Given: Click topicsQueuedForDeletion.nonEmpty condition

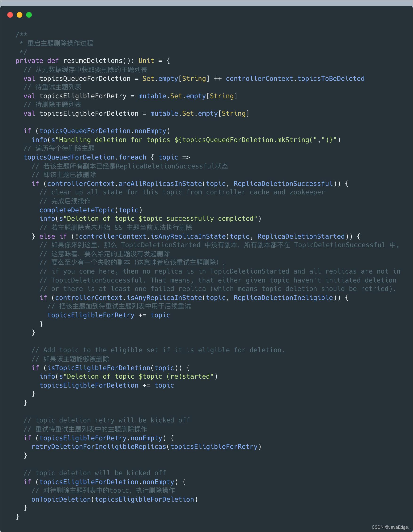Looking at the screenshot, I should click(103, 131).
